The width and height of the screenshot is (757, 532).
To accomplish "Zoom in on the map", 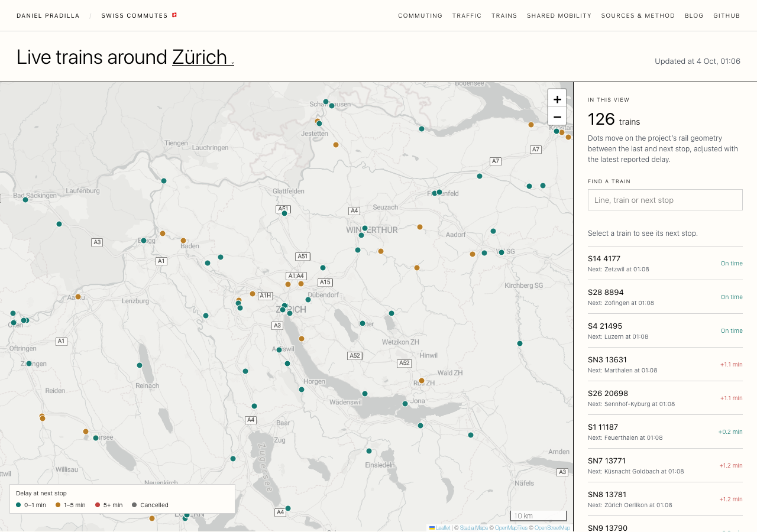I will (557, 99).
